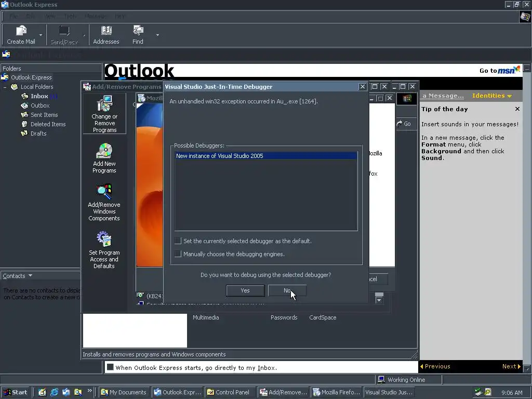Switch to Add/Remove taskbar button

point(283,392)
